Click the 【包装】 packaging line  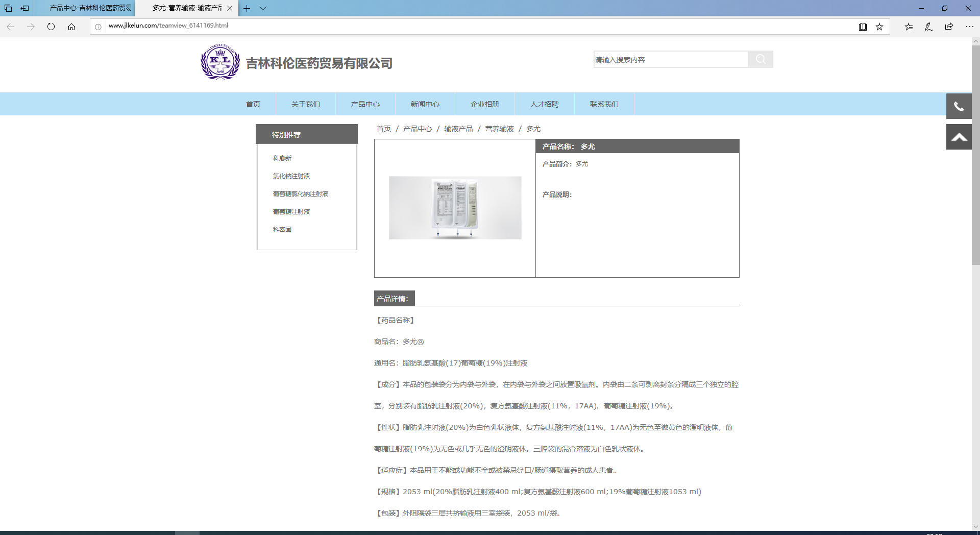469,513
